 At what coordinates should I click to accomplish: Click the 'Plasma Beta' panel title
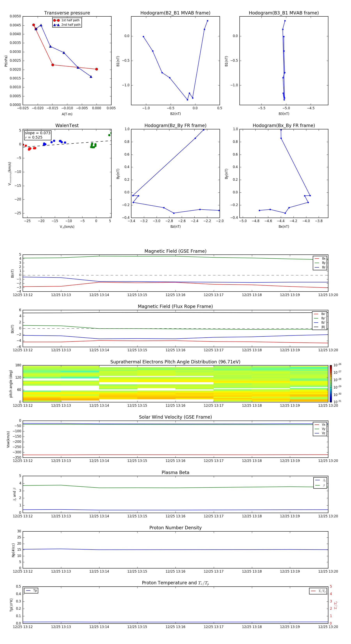click(x=175, y=472)
